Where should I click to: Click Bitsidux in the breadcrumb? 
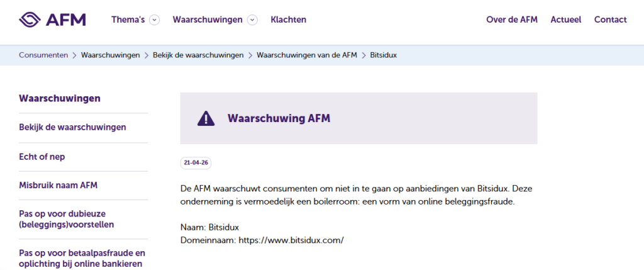383,55
